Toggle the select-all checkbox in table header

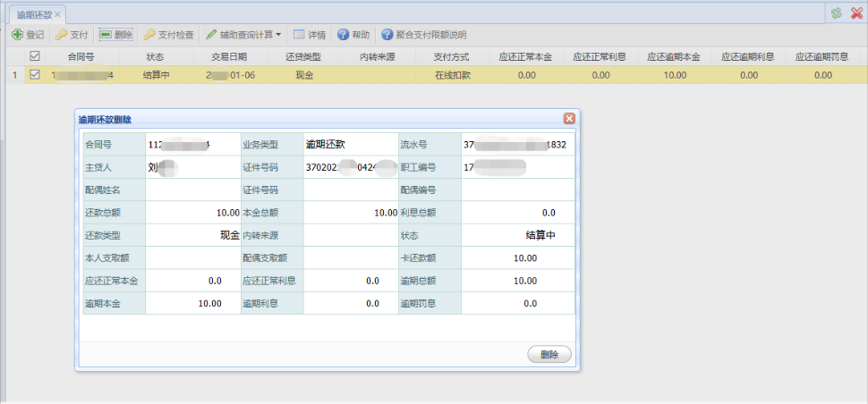click(35, 56)
